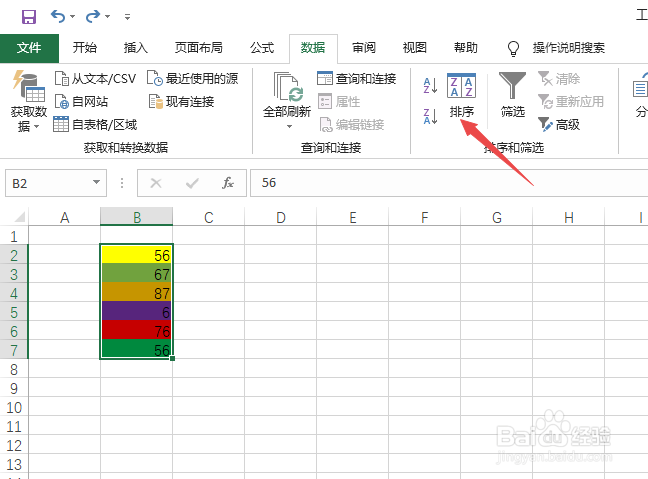Sort descending with the Z-to-A icon
Viewport: 648px width, 479px height.
(x=430, y=116)
